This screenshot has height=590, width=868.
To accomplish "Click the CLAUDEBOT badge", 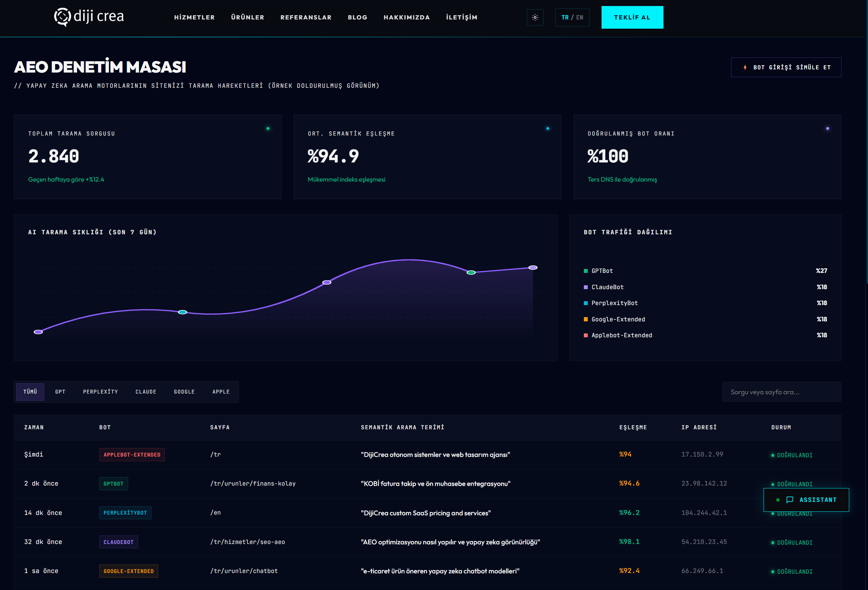I will pos(119,542).
